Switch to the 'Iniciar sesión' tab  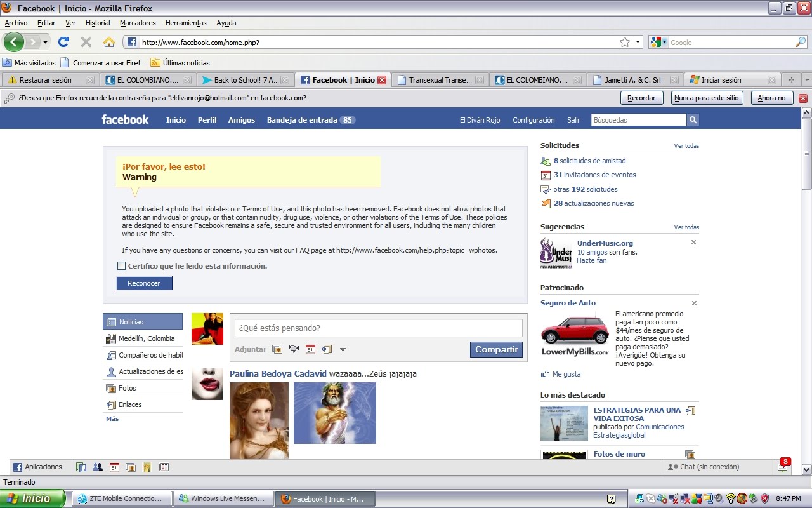click(733, 80)
